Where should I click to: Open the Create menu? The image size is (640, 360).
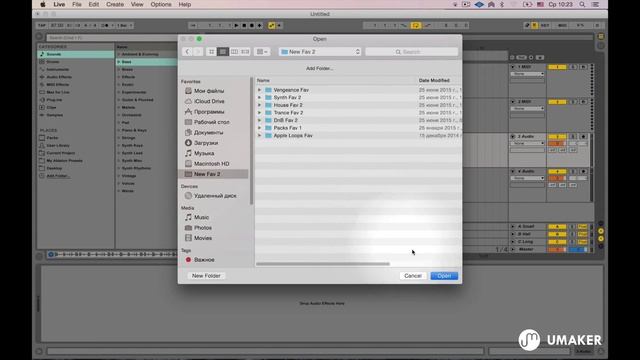[115, 4]
